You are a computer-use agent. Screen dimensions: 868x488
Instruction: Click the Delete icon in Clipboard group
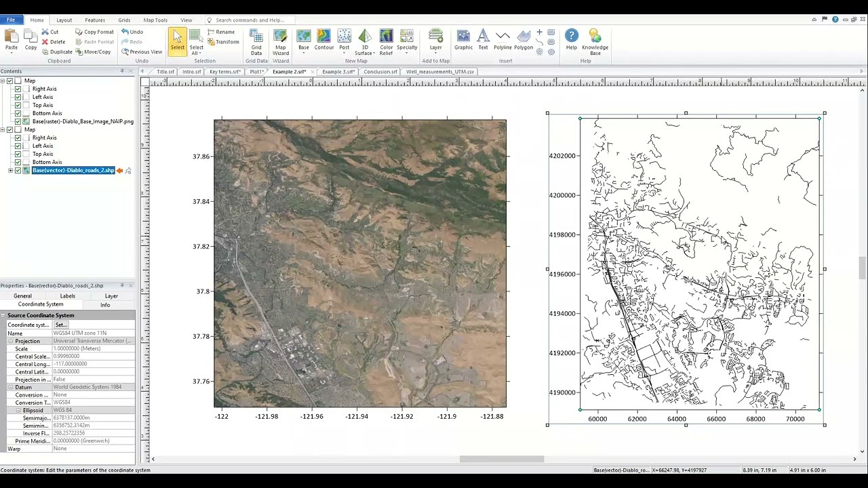[45, 42]
